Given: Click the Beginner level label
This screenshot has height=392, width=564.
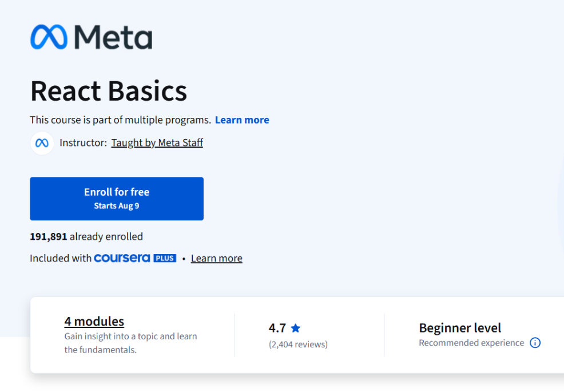Looking at the screenshot, I should coord(460,327).
